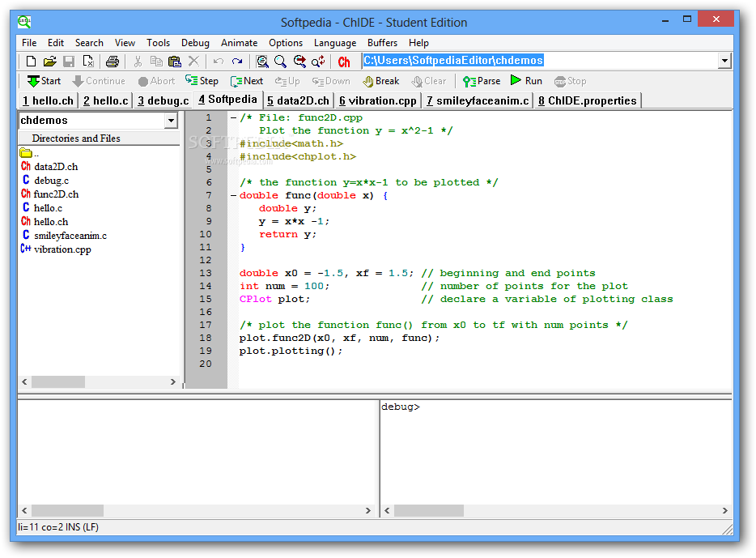Open the Debug menu

[x=195, y=43]
